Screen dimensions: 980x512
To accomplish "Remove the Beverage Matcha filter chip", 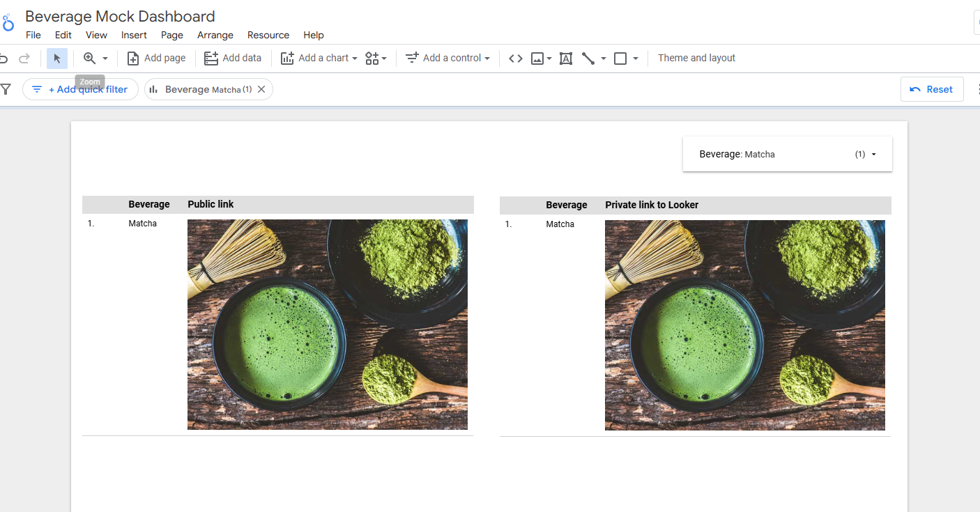I will click(x=261, y=89).
